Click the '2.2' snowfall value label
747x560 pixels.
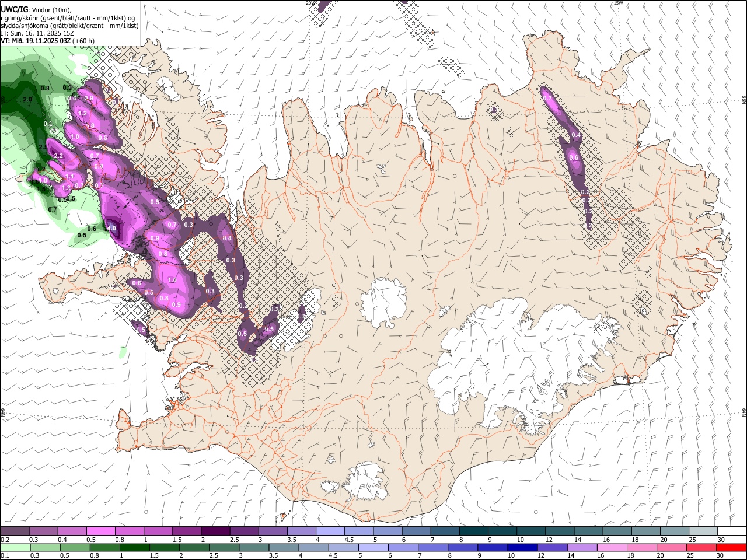pos(58,156)
